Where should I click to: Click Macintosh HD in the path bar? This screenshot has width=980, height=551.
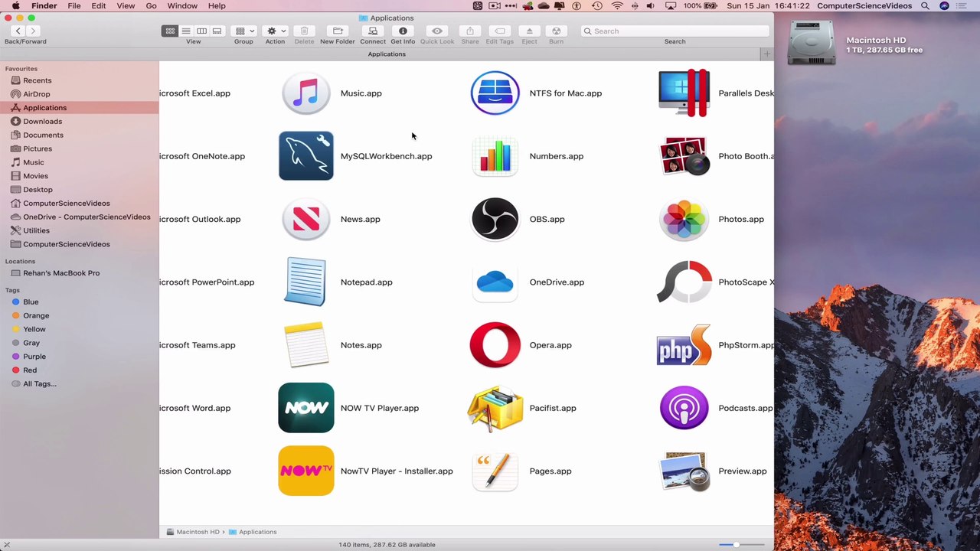coord(193,532)
